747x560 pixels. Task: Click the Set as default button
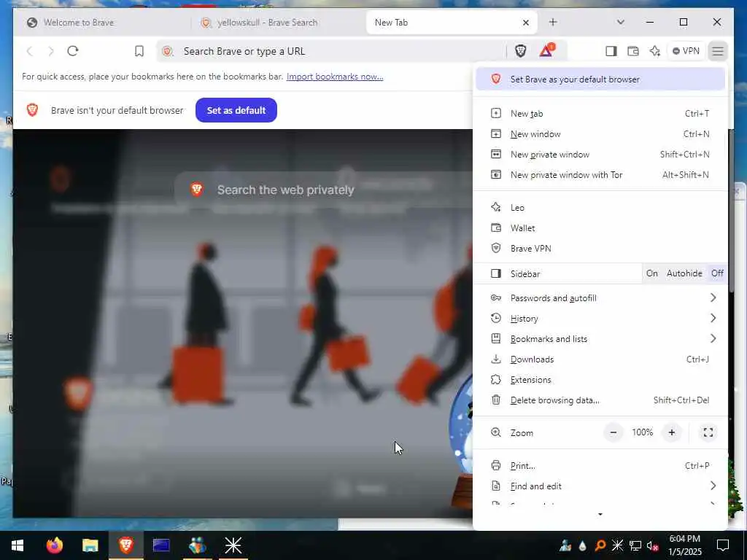pos(236,110)
